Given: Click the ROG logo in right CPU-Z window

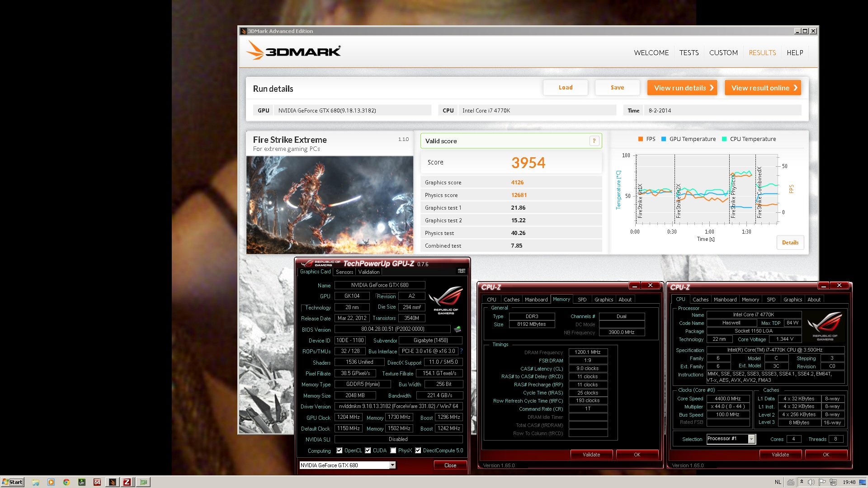Looking at the screenshot, I should (x=825, y=325).
